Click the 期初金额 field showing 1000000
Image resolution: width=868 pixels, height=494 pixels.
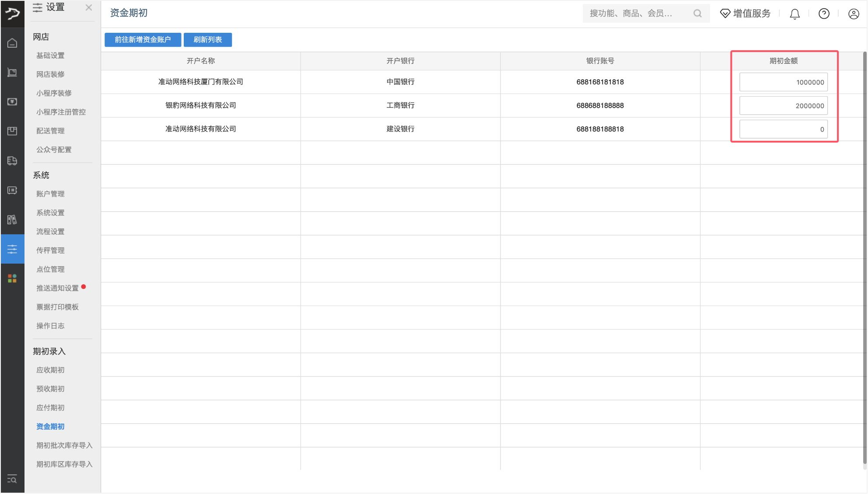click(783, 82)
